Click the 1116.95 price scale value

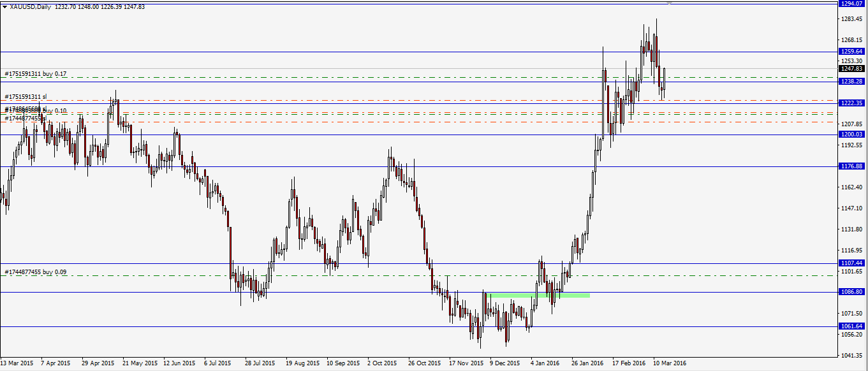coord(852,251)
